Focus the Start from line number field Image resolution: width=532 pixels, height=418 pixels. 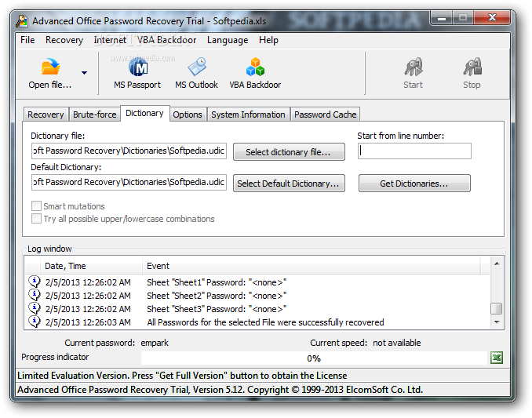click(x=414, y=151)
